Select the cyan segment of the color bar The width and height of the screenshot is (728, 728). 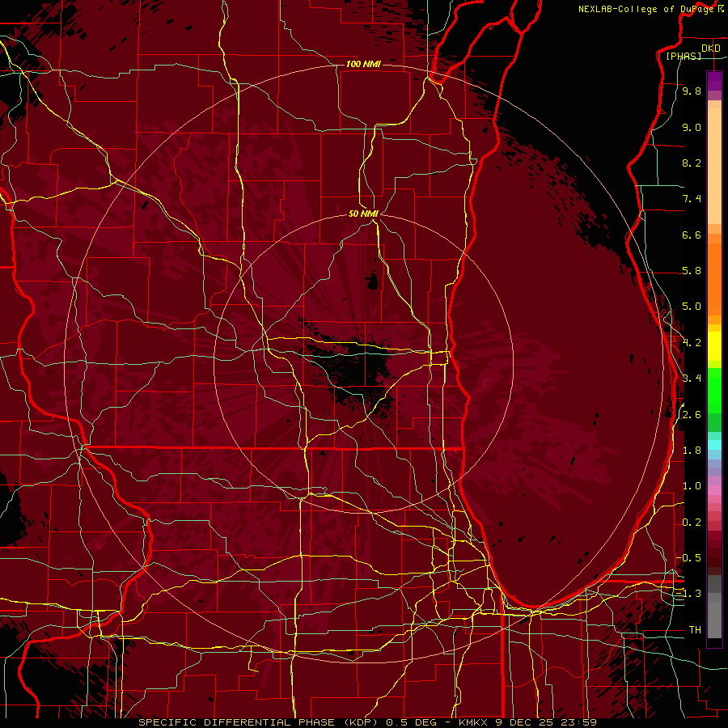[714, 445]
